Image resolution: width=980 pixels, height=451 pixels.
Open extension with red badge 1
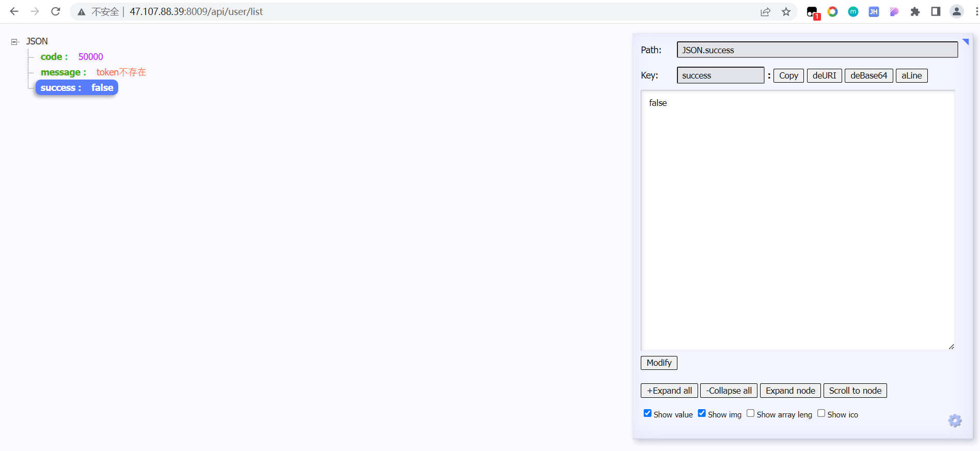click(x=813, y=12)
